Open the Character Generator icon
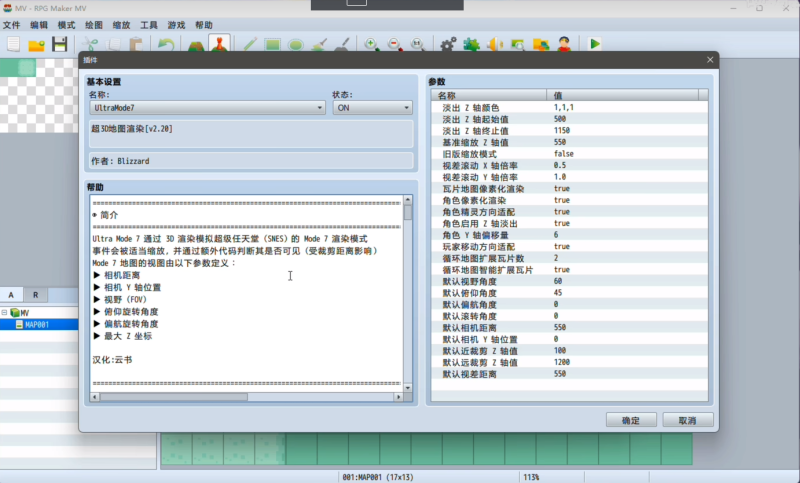The width and height of the screenshot is (800, 483). (x=564, y=44)
